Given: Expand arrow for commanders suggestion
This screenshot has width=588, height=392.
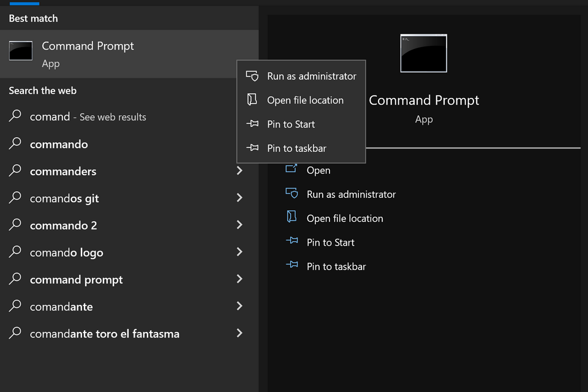Looking at the screenshot, I should [x=239, y=171].
